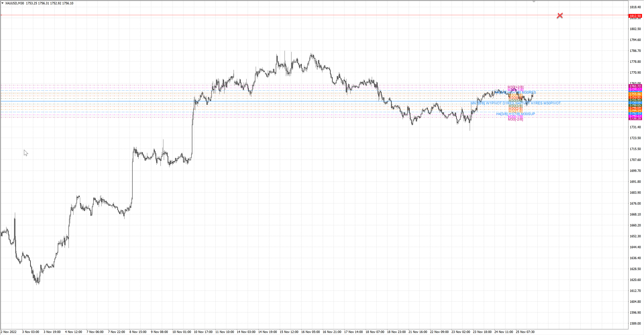Click the XAUUSD,M30 chart title text
Image resolution: width=644 pixels, height=335 pixels.
[x=14, y=3]
